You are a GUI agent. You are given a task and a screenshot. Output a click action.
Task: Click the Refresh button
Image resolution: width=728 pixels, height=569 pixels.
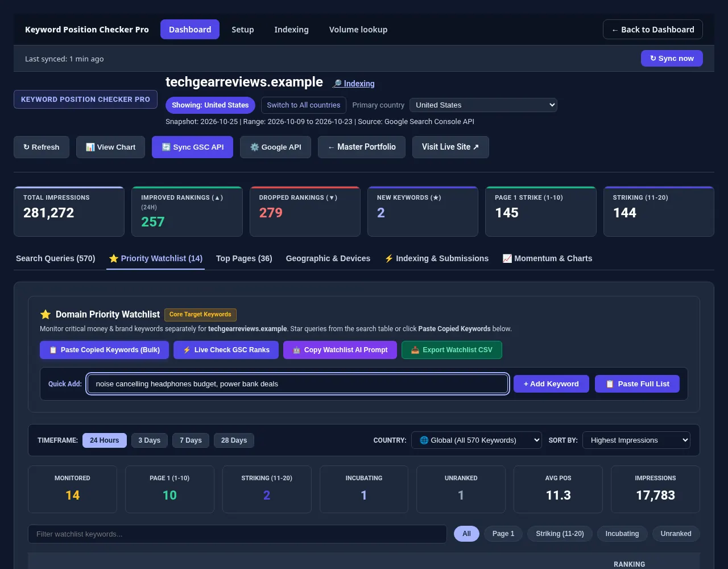(42, 147)
